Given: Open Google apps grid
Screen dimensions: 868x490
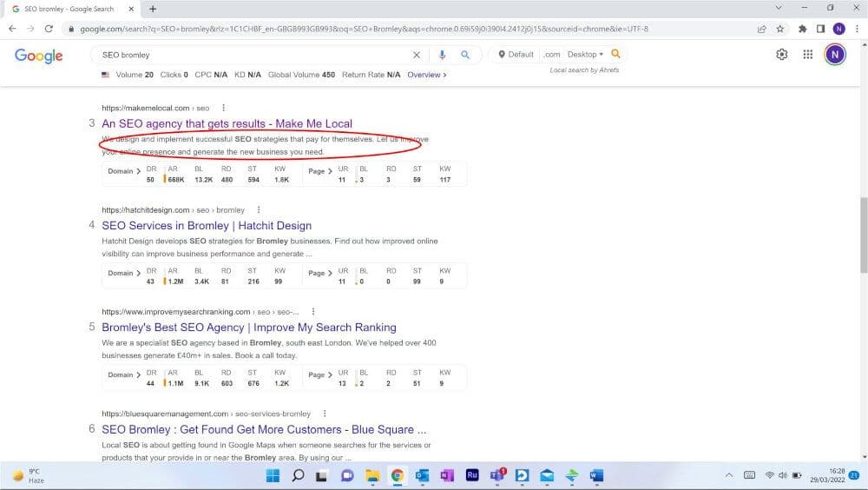Looking at the screenshot, I should coord(807,55).
